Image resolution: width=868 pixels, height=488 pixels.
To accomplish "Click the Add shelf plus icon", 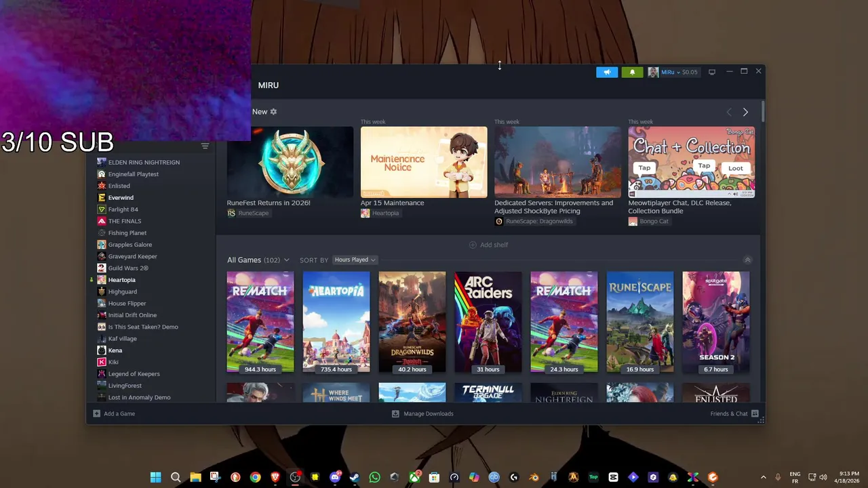I will click(x=473, y=245).
